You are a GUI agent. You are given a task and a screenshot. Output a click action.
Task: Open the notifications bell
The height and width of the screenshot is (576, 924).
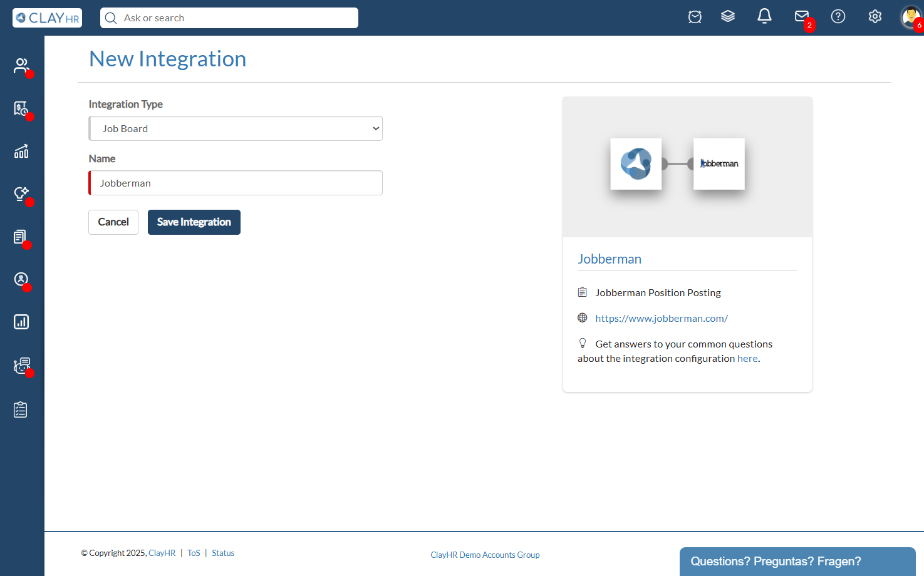point(764,17)
